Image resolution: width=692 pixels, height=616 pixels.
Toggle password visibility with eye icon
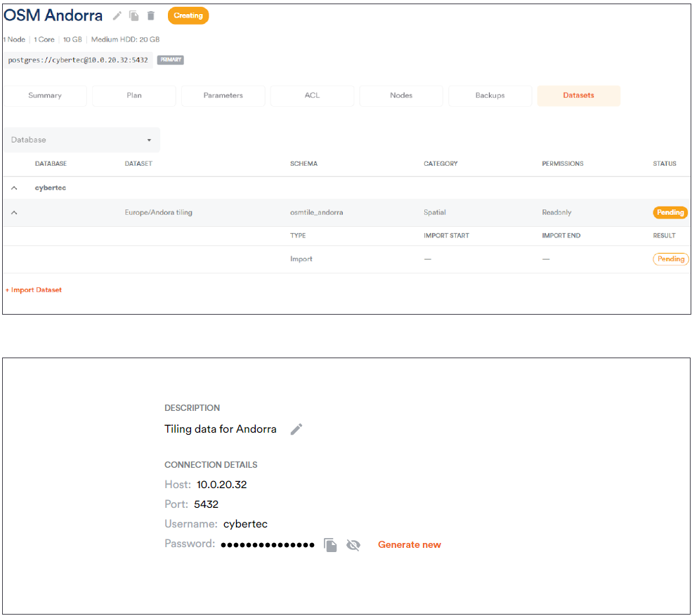[x=353, y=545]
